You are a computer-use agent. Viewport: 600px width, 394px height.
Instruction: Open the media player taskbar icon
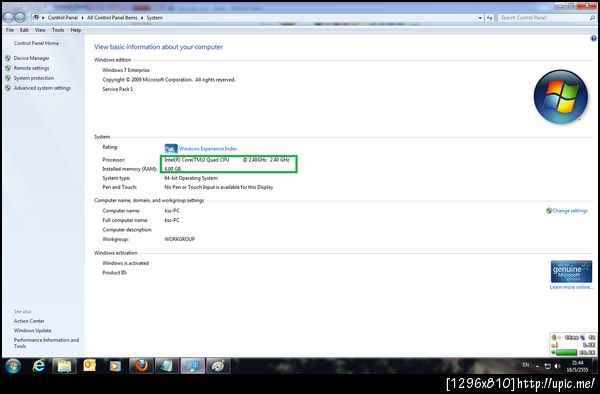pos(115,366)
